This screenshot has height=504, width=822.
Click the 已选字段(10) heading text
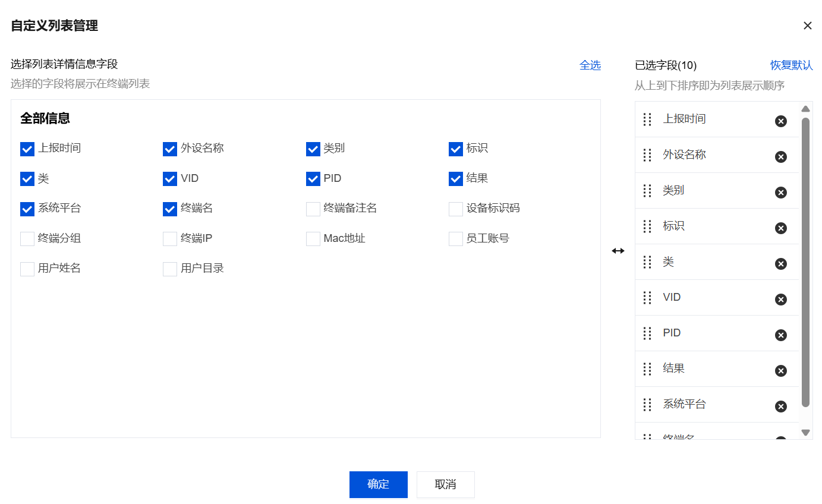(x=666, y=65)
